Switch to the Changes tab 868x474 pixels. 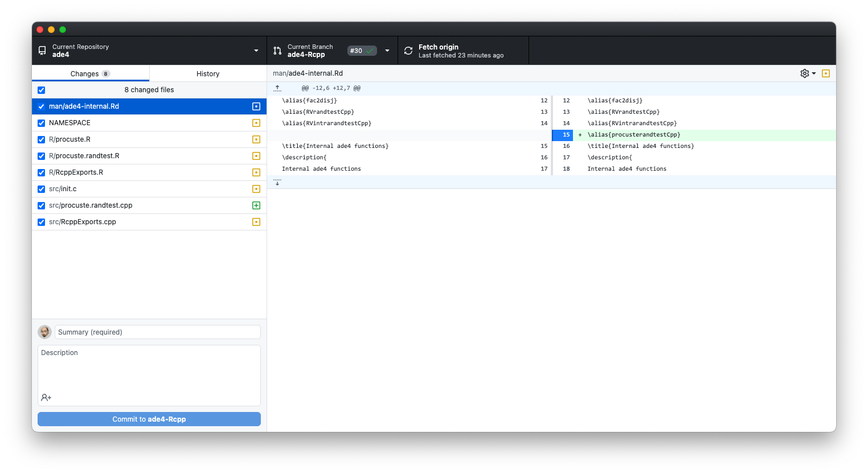(x=91, y=73)
